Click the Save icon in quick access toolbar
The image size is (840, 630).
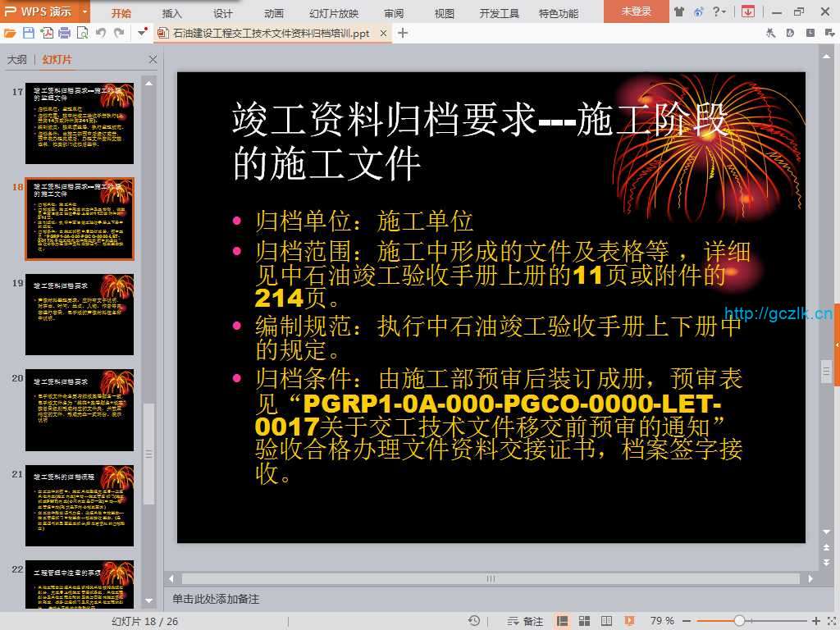pos(29,33)
